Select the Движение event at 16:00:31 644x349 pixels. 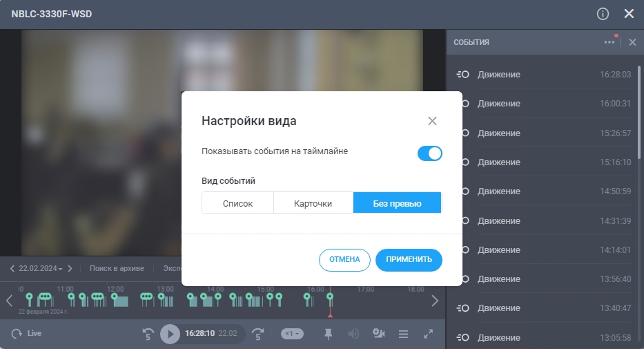pos(543,104)
